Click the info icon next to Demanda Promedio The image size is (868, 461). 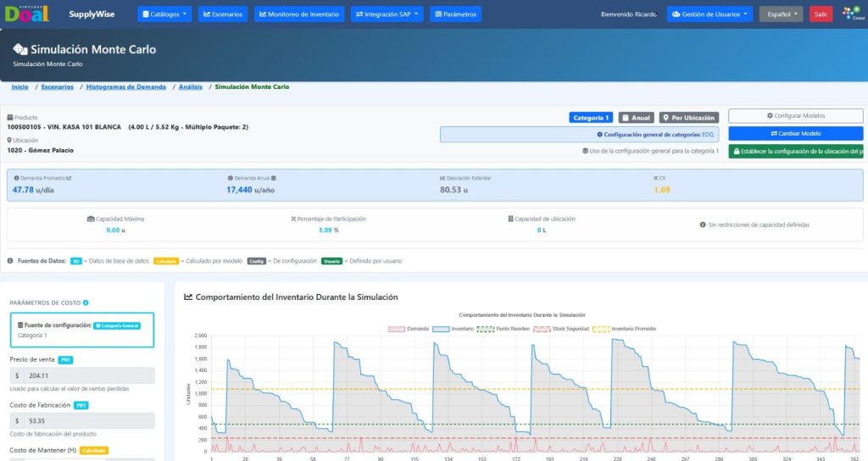[15, 178]
